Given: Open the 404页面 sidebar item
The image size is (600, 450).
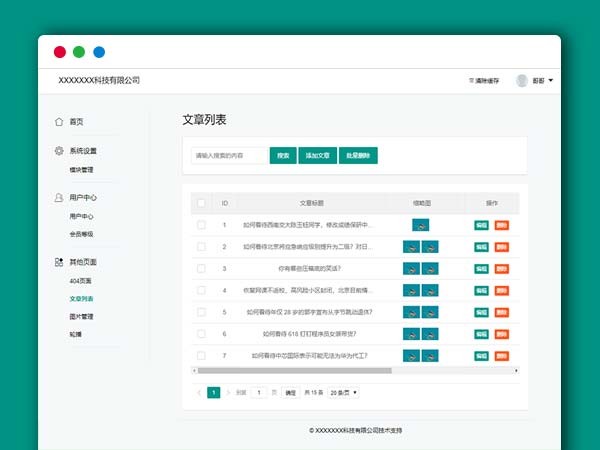Looking at the screenshot, I should [x=80, y=281].
